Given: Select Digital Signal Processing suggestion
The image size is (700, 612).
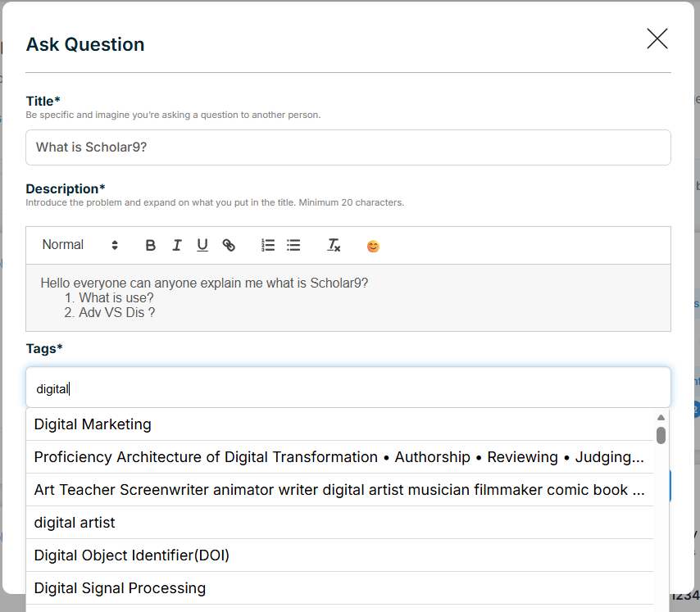Looking at the screenshot, I should pos(339,588).
